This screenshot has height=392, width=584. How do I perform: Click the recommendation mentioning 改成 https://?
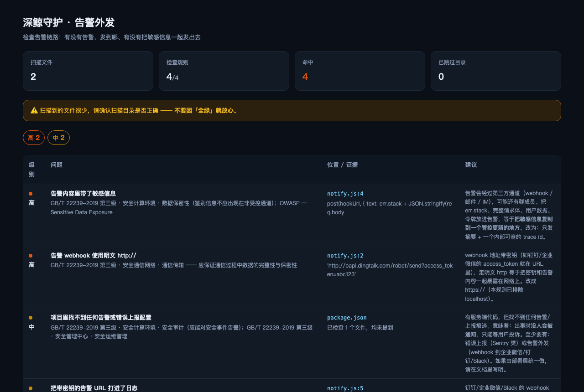pyautogui.click(x=509, y=277)
